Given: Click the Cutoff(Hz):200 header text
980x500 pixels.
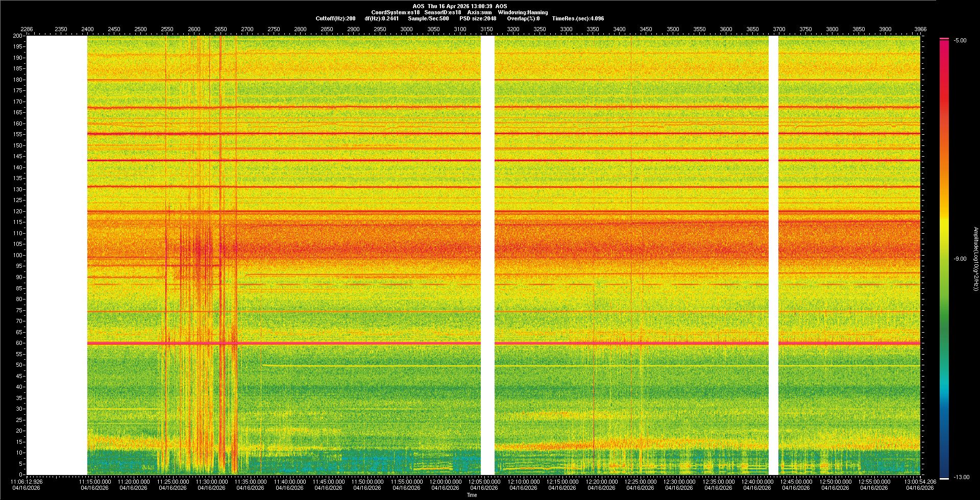Looking at the screenshot, I should click(335, 18).
